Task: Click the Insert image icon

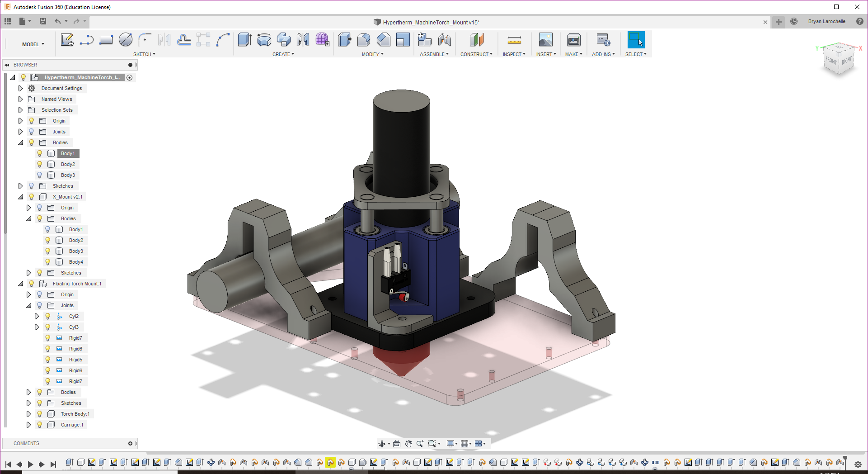Action: 546,40
